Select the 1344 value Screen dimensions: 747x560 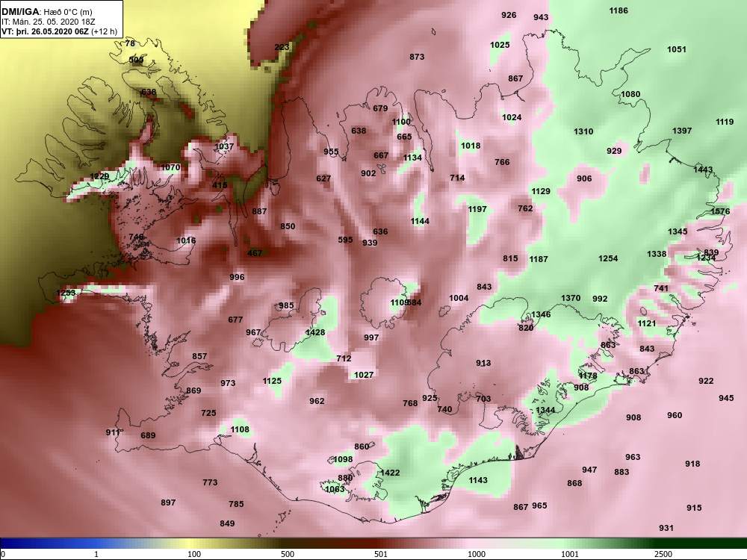click(545, 410)
